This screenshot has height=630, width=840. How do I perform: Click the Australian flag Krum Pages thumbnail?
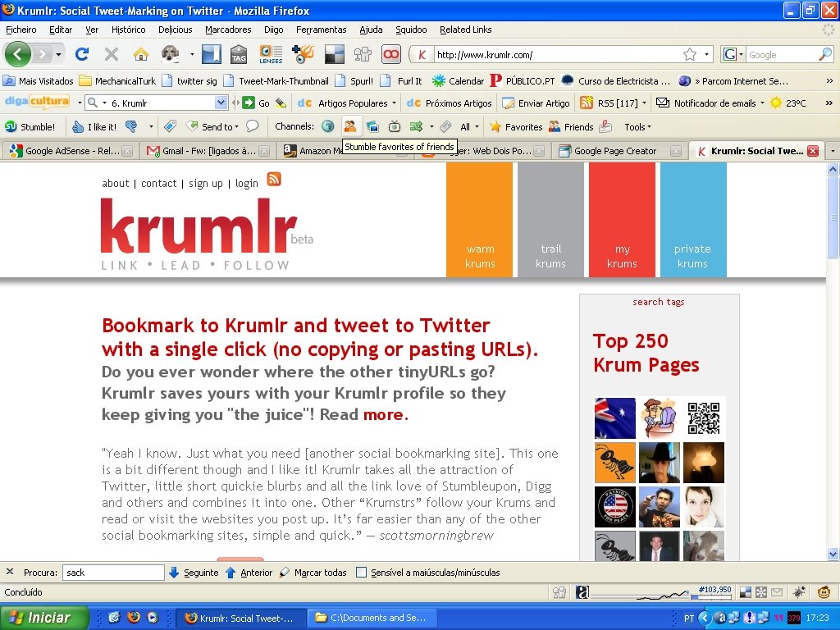[x=615, y=418]
